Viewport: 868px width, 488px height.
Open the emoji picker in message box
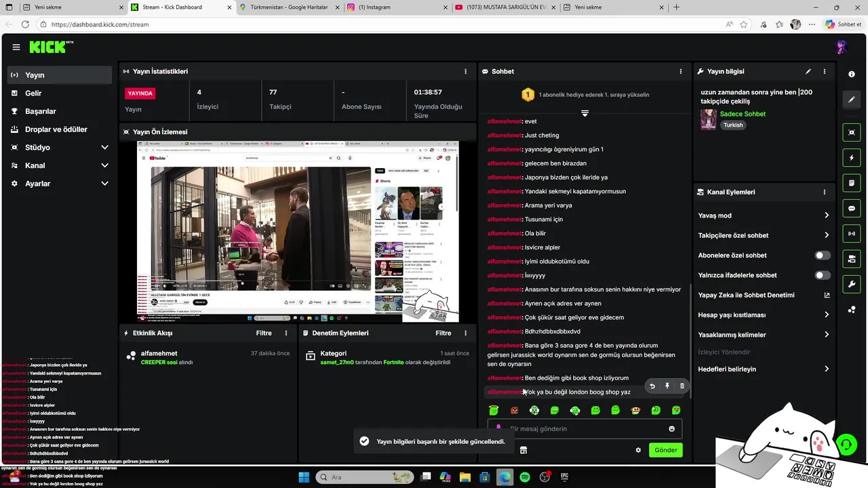pyautogui.click(x=672, y=428)
